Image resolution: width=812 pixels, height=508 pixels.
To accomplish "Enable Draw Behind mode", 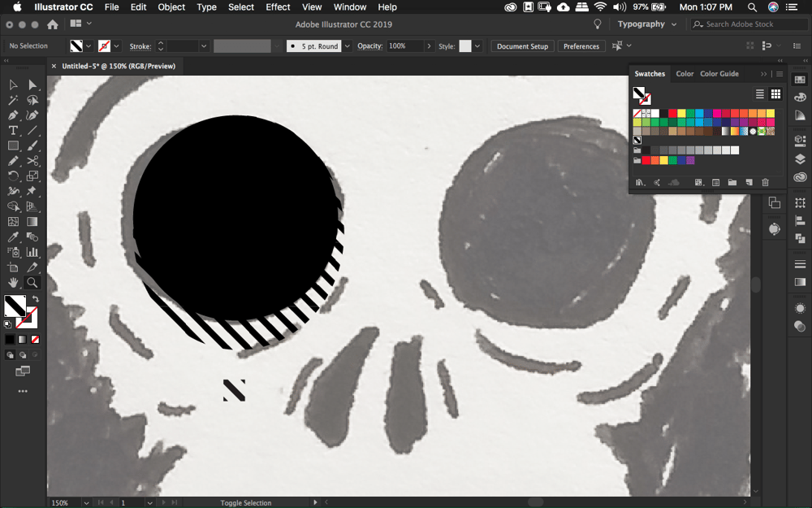I will (x=23, y=355).
